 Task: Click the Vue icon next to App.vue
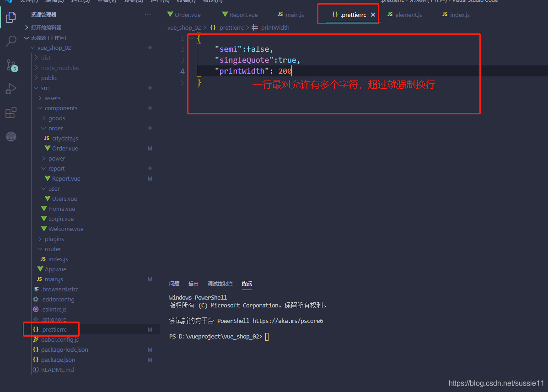[x=40, y=269]
